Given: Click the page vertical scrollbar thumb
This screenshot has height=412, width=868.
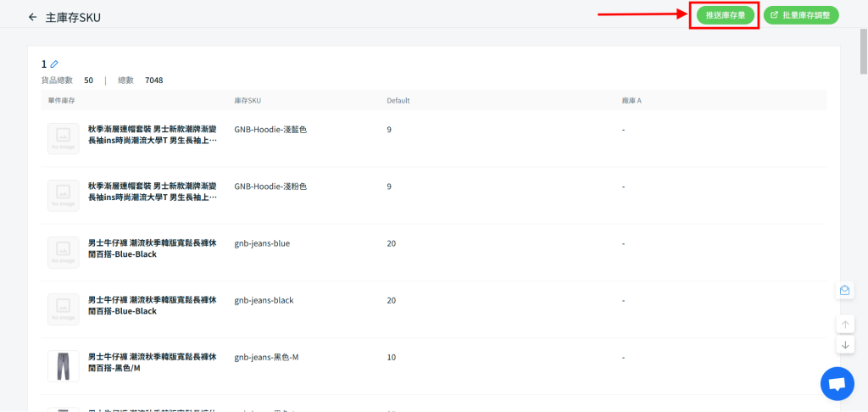Looking at the screenshot, I should (x=863, y=50).
